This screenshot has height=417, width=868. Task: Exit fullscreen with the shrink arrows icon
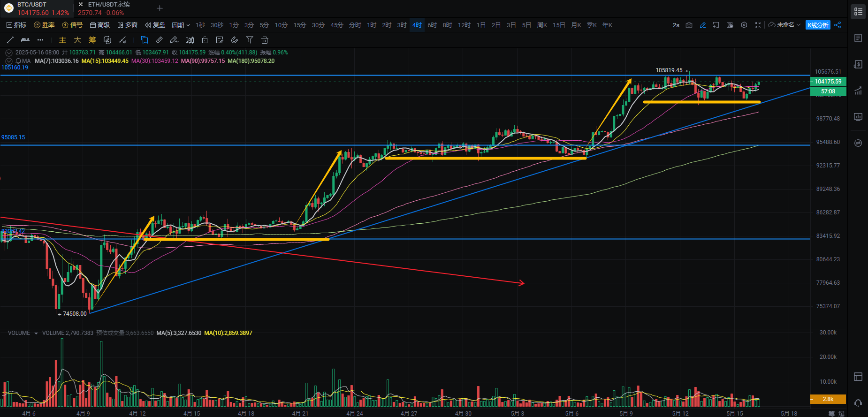[757, 25]
